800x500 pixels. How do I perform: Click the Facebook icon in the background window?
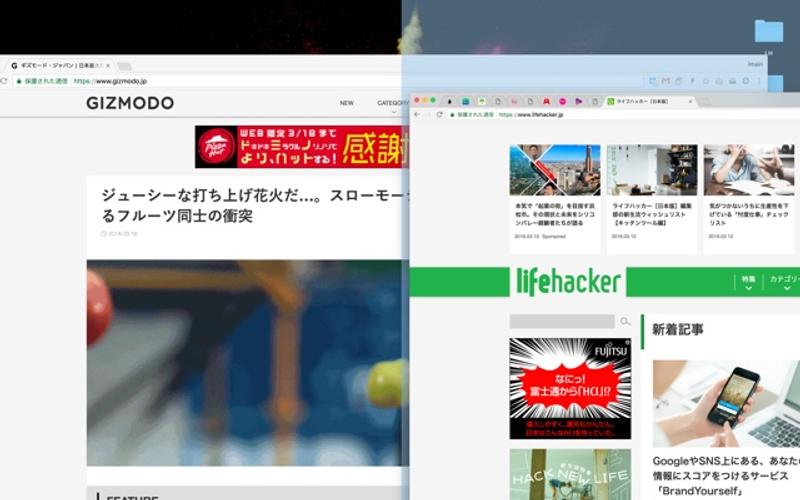[692, 81]
